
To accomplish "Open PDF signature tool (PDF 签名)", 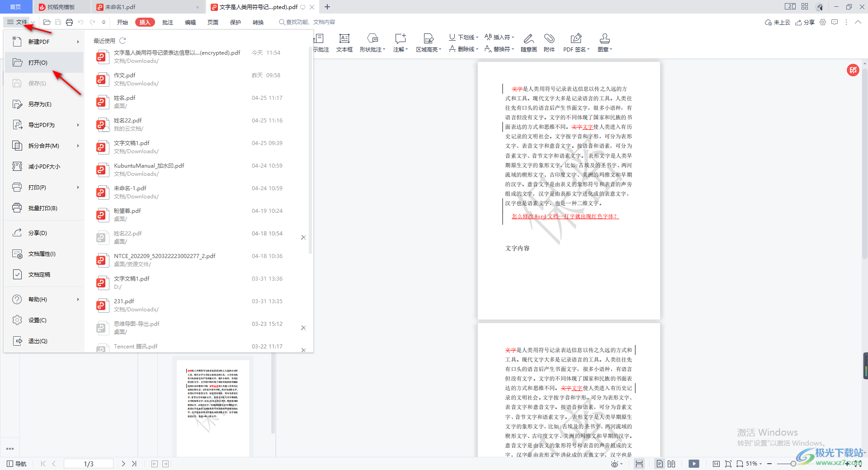I will [576, 43].
